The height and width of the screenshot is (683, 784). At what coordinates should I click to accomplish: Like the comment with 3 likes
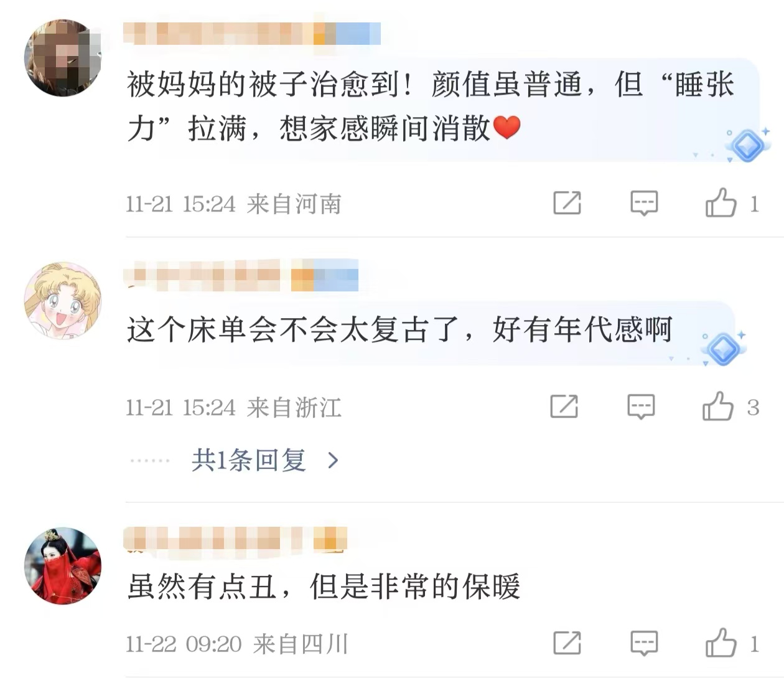coord(717,406)
